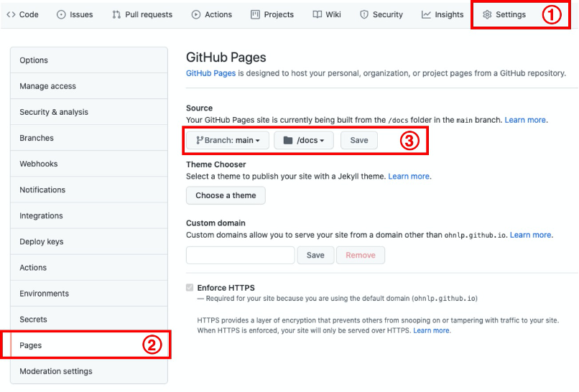This screenshot has width=579, height=392.
Task: Click the Actions play icon
Action: [196, 14]
